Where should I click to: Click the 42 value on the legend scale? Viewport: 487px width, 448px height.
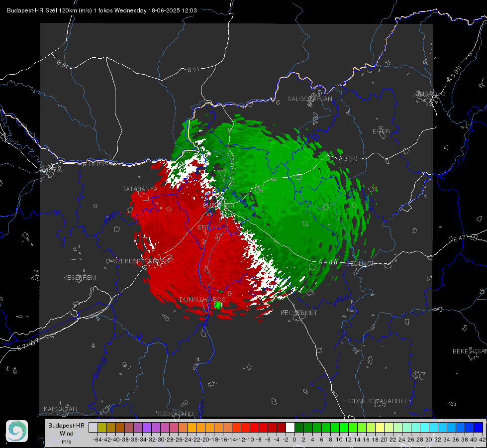483,440
